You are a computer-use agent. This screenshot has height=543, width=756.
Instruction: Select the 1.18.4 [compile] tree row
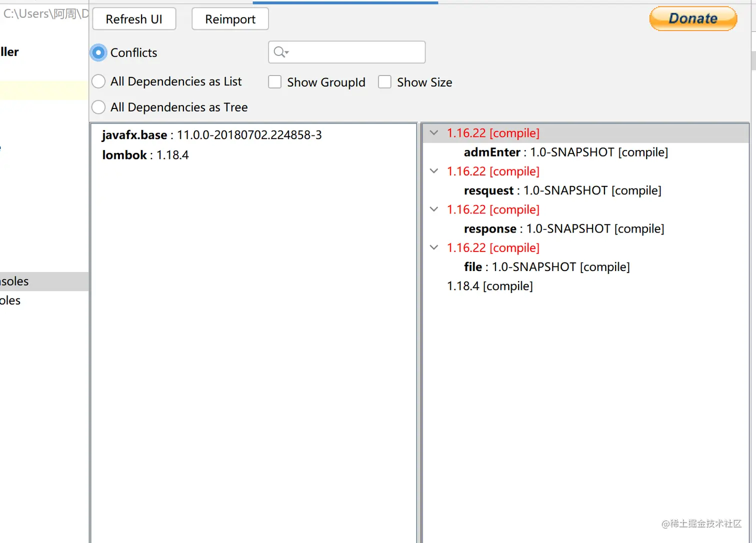click(x=489, y=286)
